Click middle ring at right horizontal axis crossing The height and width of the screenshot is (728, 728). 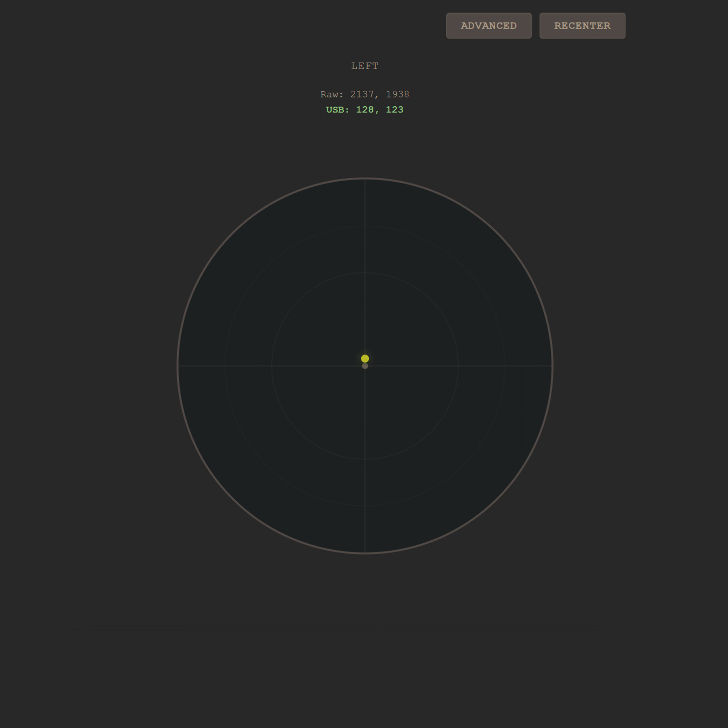[505, 366]
